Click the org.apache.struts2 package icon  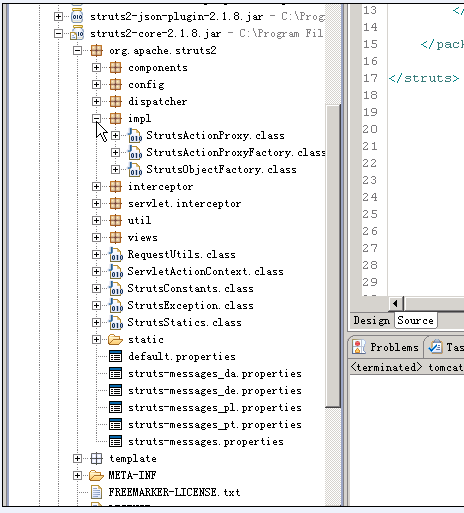pyautogui.click(x=96, y=50)
